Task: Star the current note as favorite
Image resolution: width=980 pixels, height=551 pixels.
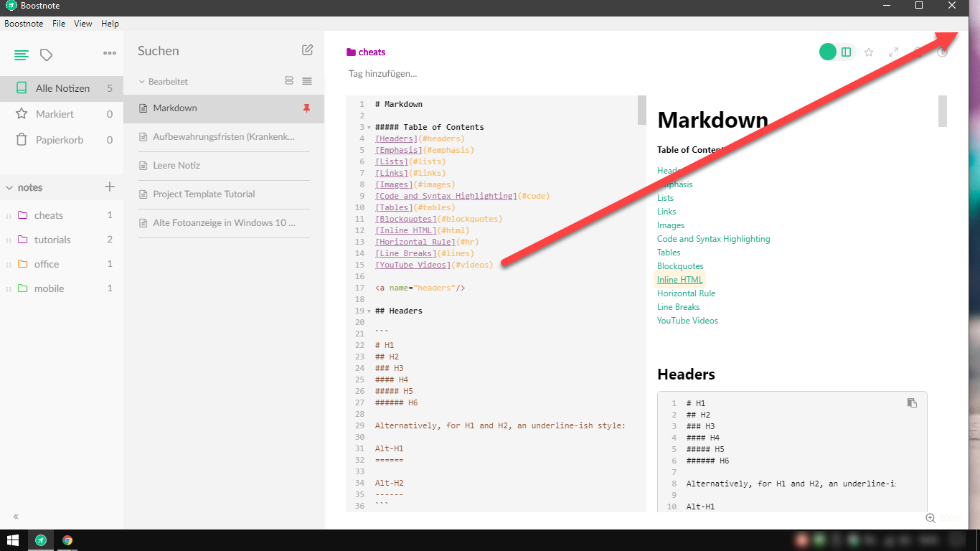Action: [x=869, y=52]
